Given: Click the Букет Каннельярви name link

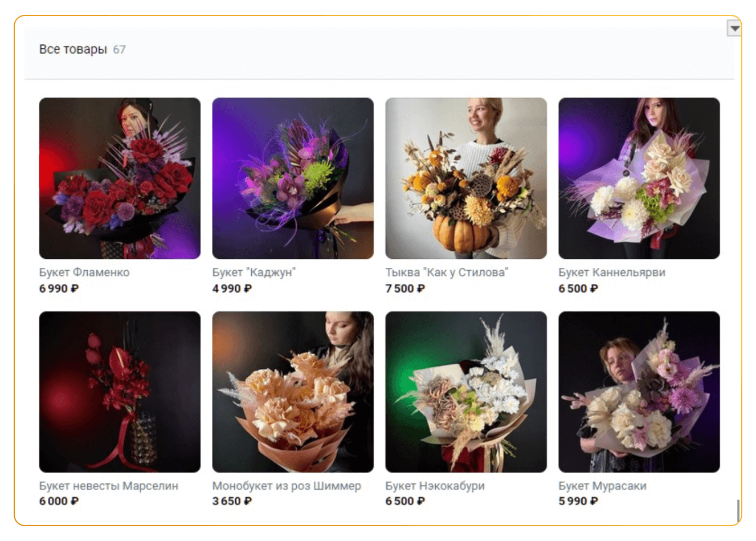Looking at the screenshot, I should 612,272.
